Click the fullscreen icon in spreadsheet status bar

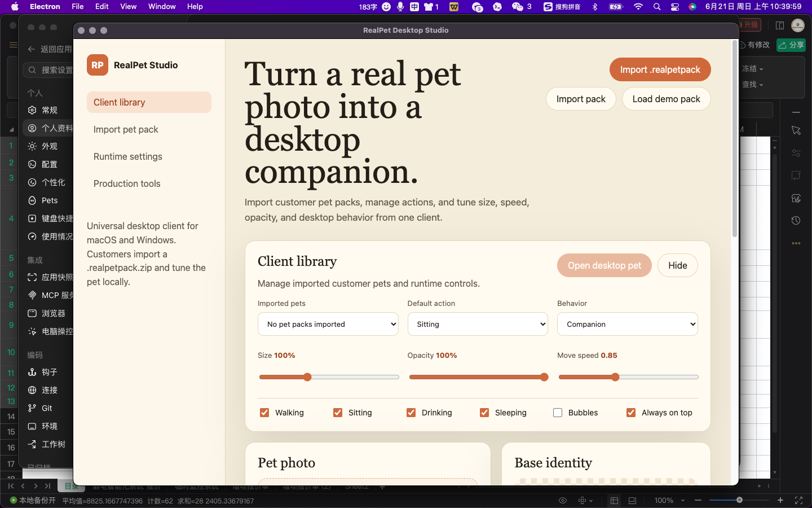point(798,500)
